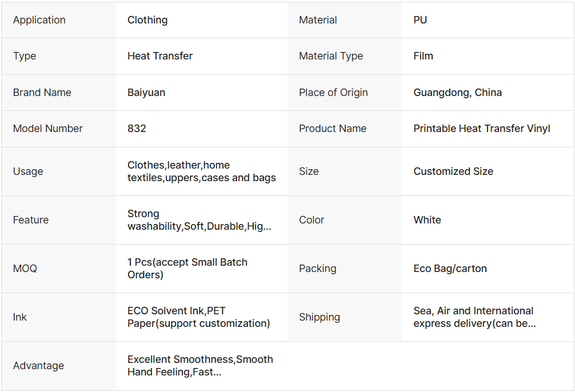Click "Printable Heat Transfer Vinyl" product name
The height and width of the screenshot is (392, 575).
[x=481, y=129]
